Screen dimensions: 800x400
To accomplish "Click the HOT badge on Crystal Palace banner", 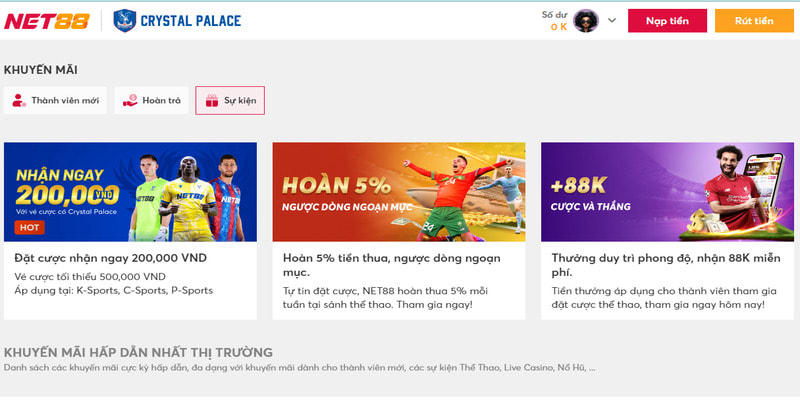I will (30, 228).
